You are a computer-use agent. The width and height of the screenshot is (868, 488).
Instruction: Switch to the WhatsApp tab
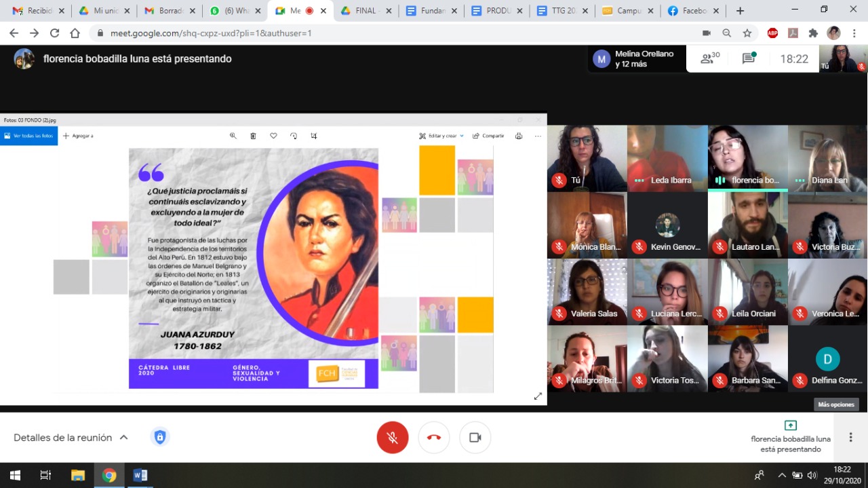pyautogui.click(x=229, y=11)
